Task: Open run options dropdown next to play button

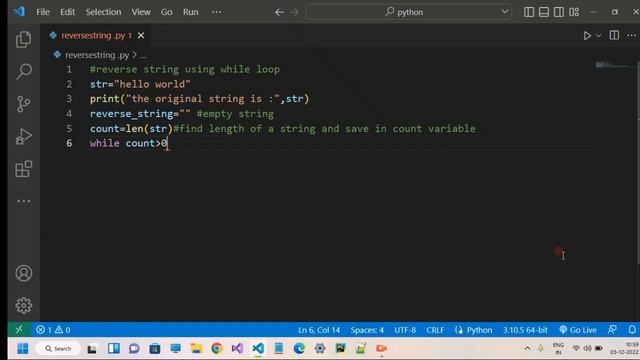Action: point(598,36)
